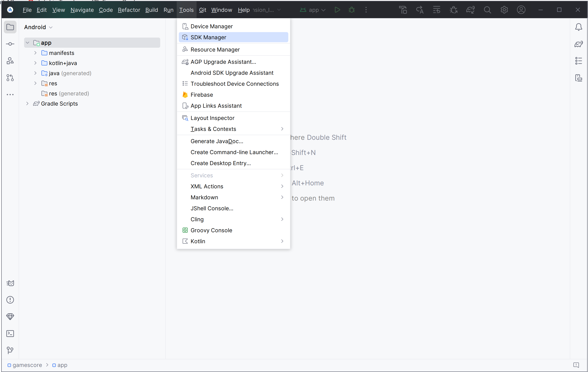Open the Refactor menu

coord(129,10)
